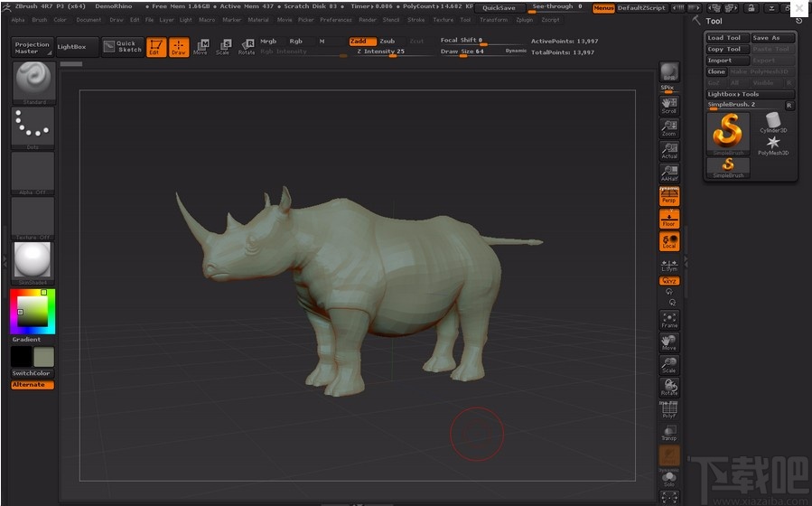Select the large SimpleBrush tool thumbnail

click(x=728, y=134)
